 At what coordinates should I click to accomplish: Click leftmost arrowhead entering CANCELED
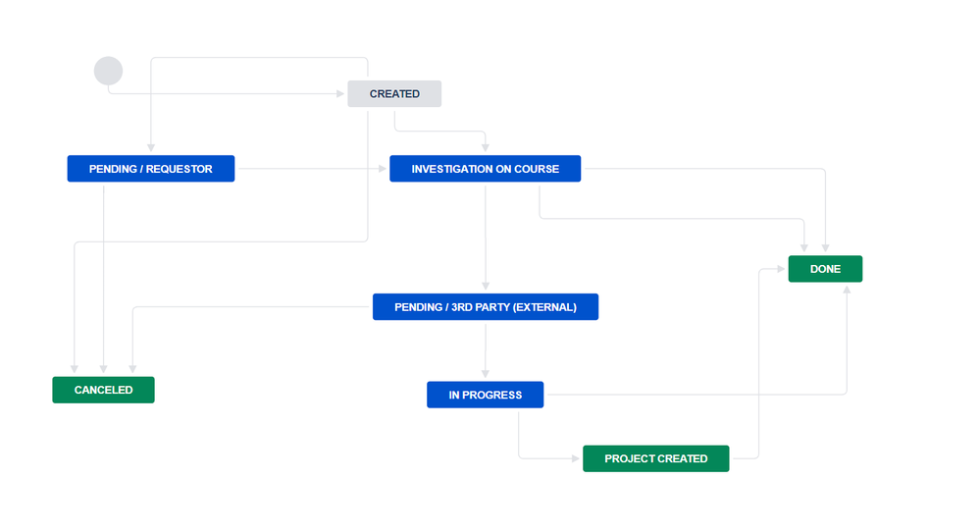(75, 371)
